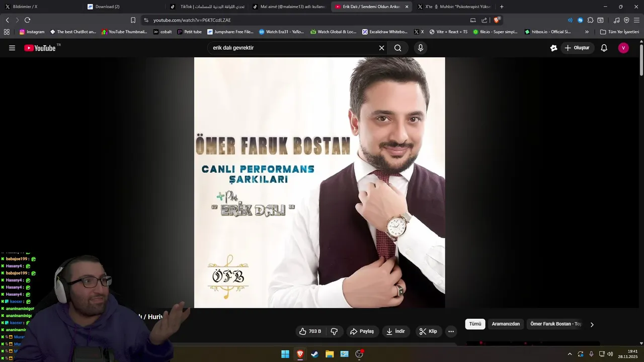Open the music note playlist icon
Viewport: 644px width, 362px height.
click(x=616, y=20)
